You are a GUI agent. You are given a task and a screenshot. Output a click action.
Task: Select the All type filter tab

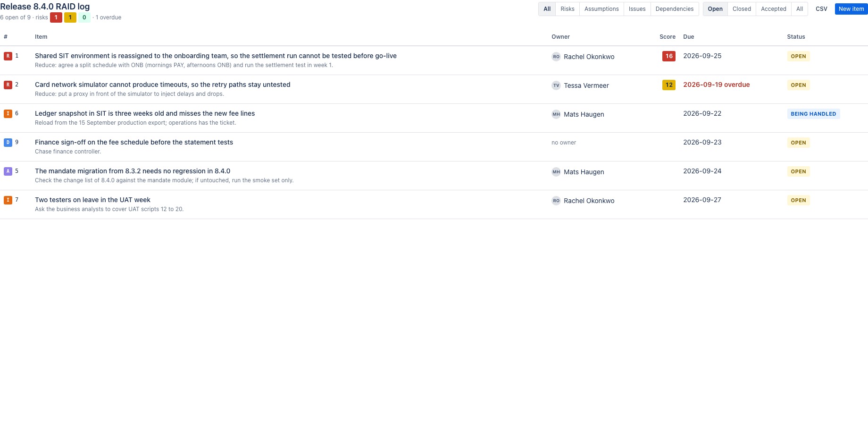coord(547,9)
